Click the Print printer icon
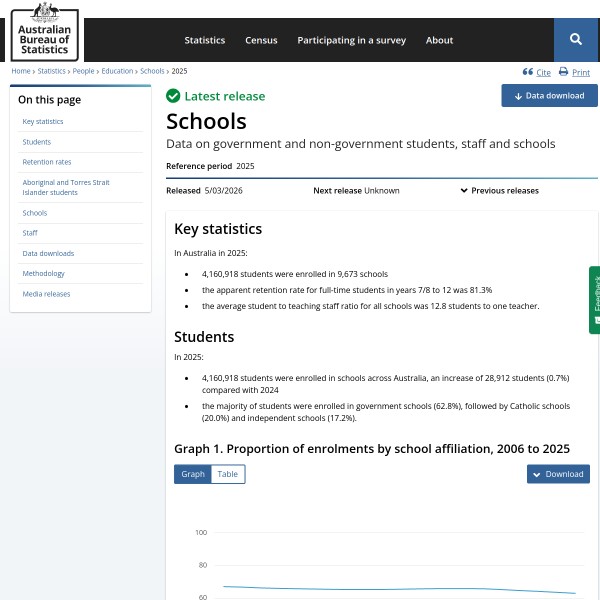 click(x=563, y=72)
